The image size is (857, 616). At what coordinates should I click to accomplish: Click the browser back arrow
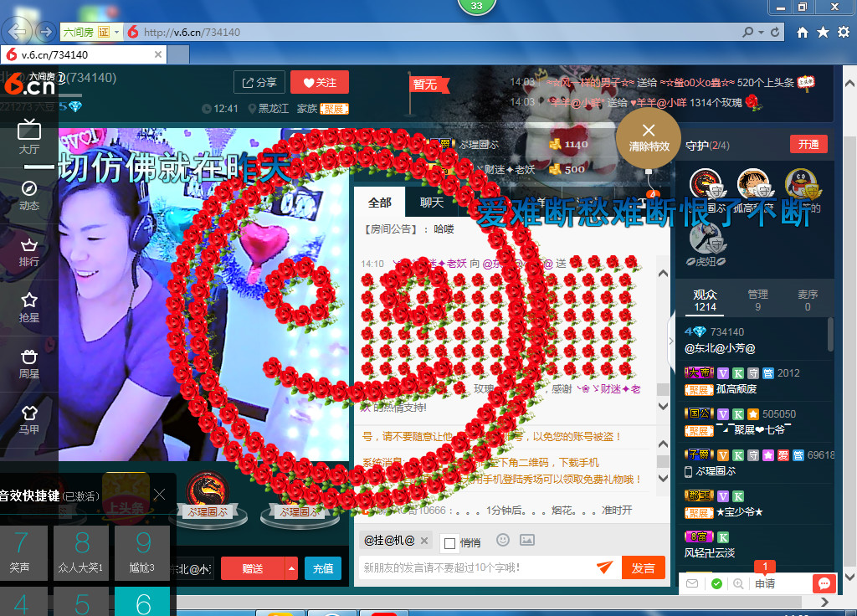(x=17, y=32)
